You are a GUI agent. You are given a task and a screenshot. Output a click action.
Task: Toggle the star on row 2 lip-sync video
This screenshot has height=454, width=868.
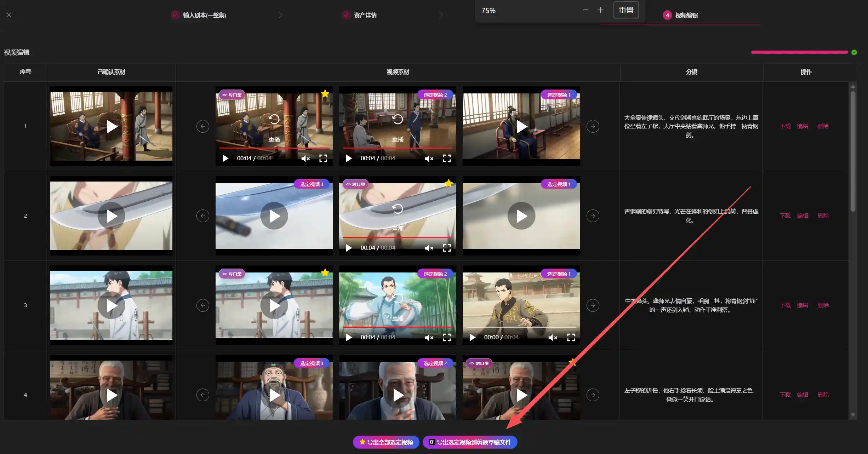pyautogui.click(x=449, y=183)
